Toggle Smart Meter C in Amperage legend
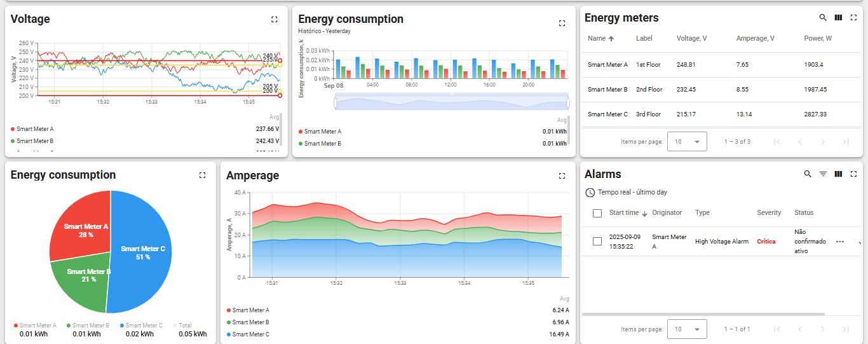Viewport: 868px width, 344px height. (x=250, y=334)
